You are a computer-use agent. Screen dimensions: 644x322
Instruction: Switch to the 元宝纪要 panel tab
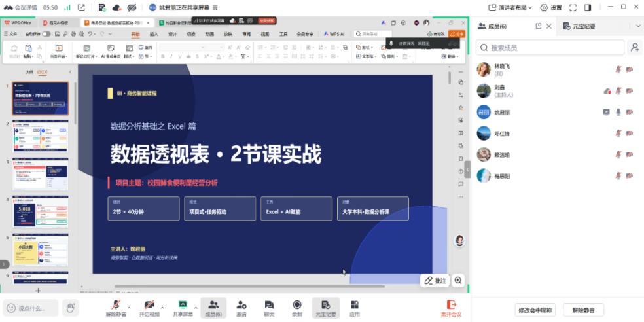[579, 26]
